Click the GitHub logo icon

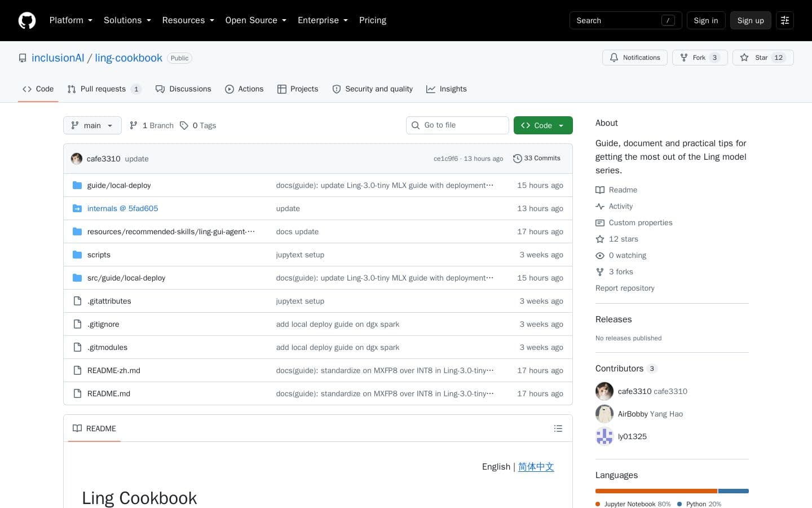point(27,20)
